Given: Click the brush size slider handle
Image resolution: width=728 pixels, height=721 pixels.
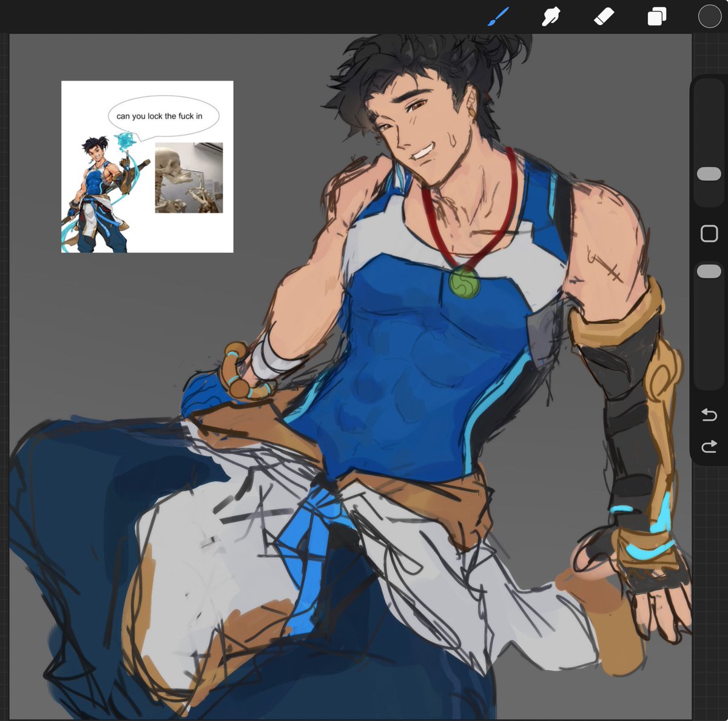Looking at the screenshot, I should pyautogui.click(x=709, y=174).
